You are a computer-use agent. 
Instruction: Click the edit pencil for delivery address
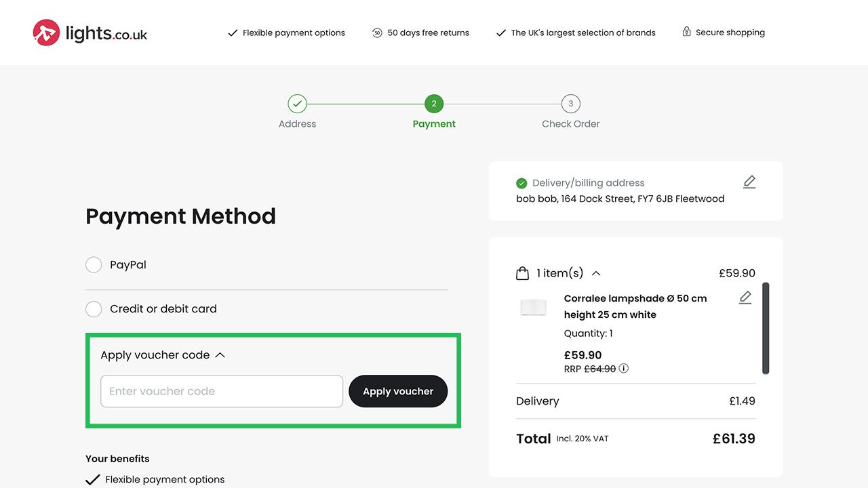click(x=749, y=182)
